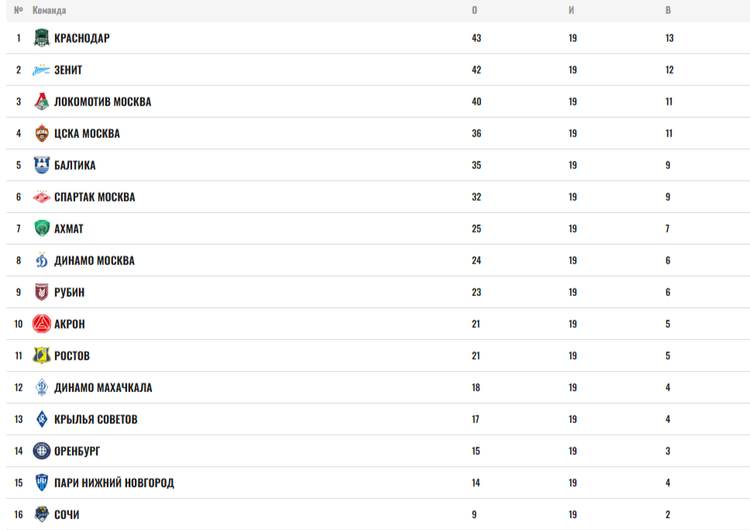Open the Пари Нижний Новгород team link
Viewport: 750px width, 530px height.
coord(114,483)
